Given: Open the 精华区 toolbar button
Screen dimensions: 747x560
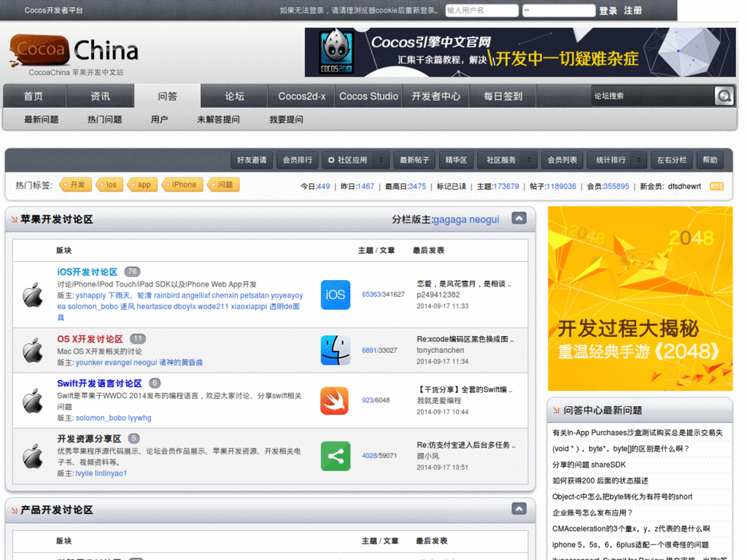Looking at the screenshot, I should pyautogui.click(x=456, y=160).
